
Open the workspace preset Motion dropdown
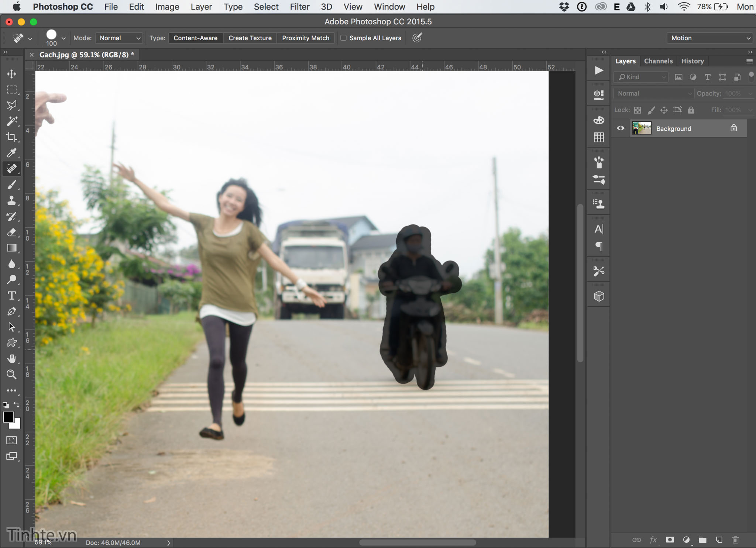tap(707, 38)
